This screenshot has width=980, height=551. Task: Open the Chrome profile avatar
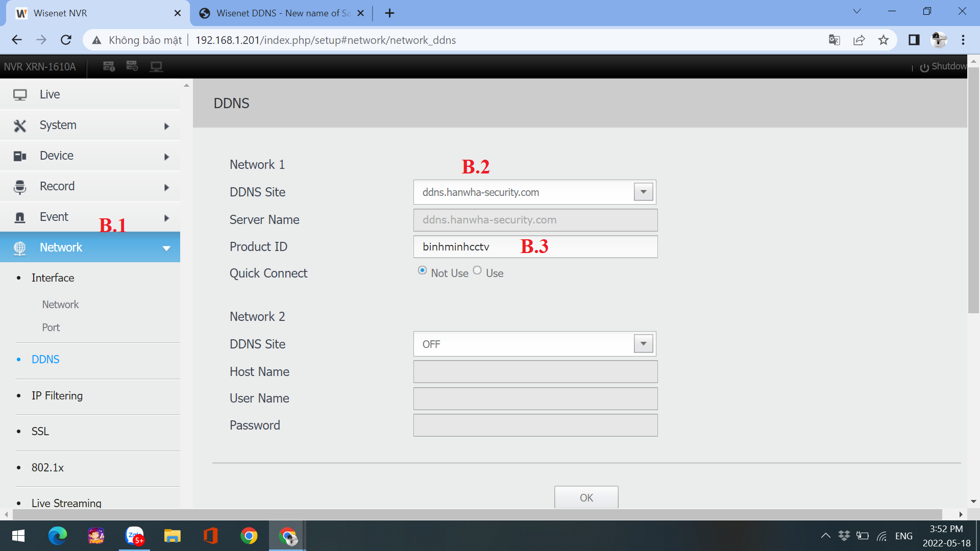point(939,40)
